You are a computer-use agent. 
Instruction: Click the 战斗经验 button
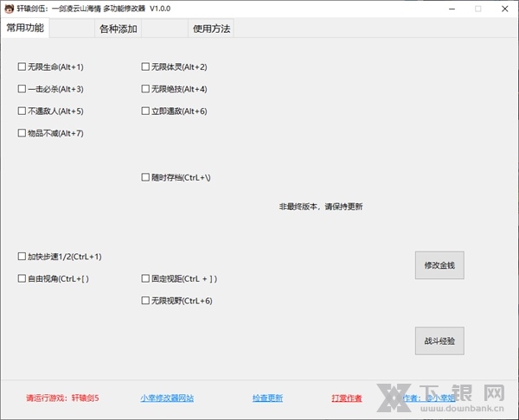coord(439,341)
